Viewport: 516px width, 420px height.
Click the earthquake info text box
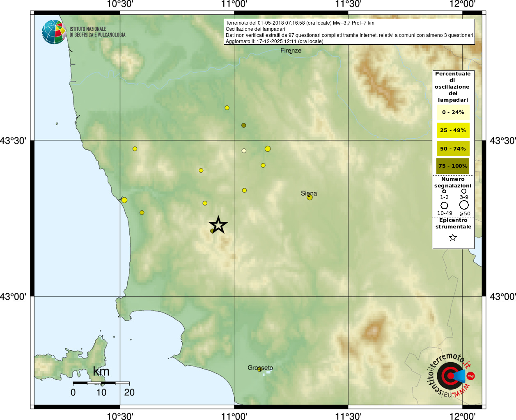click(349, 32)
